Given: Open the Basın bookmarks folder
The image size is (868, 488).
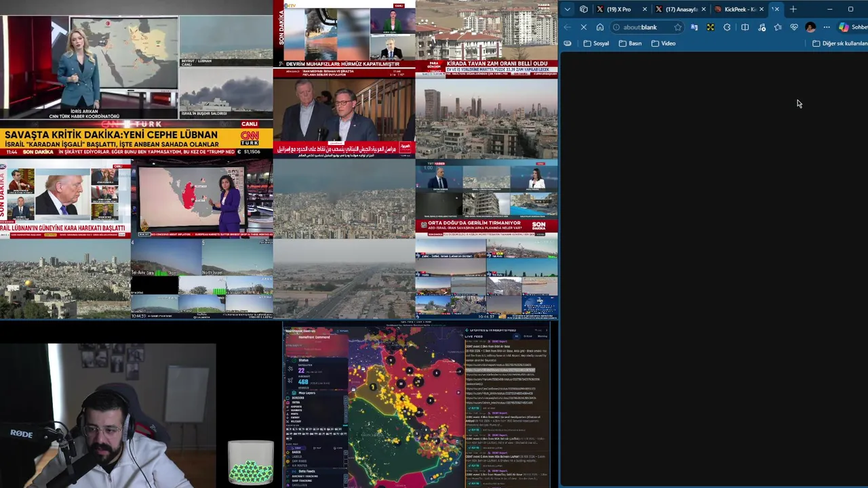Looking at the screenshot, I should coord(630,43).
